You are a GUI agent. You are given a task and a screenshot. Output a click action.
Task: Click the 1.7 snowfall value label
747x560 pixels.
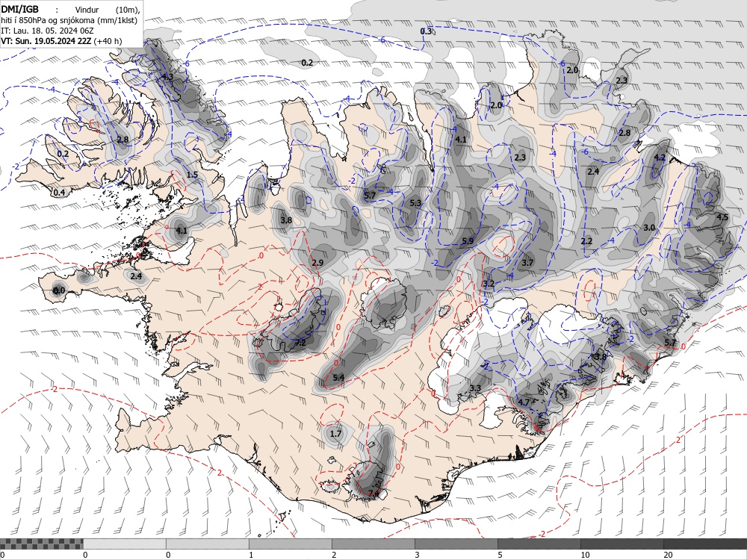coord(336,433)
